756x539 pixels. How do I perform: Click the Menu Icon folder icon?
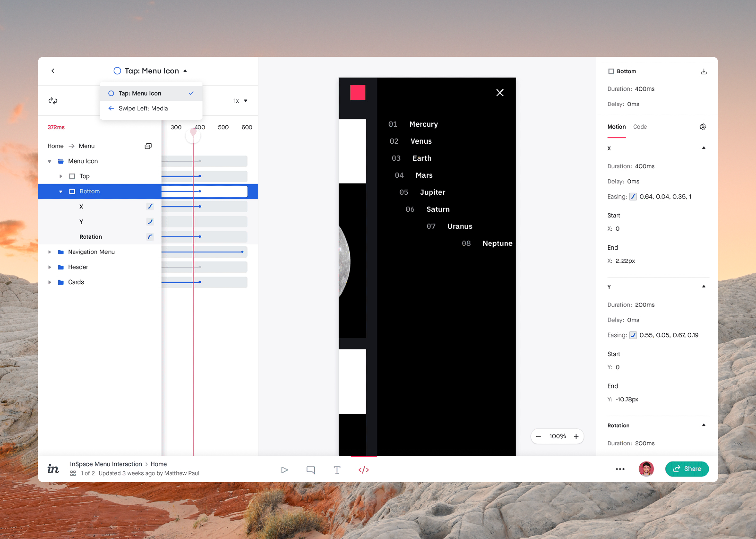point(61,161)
